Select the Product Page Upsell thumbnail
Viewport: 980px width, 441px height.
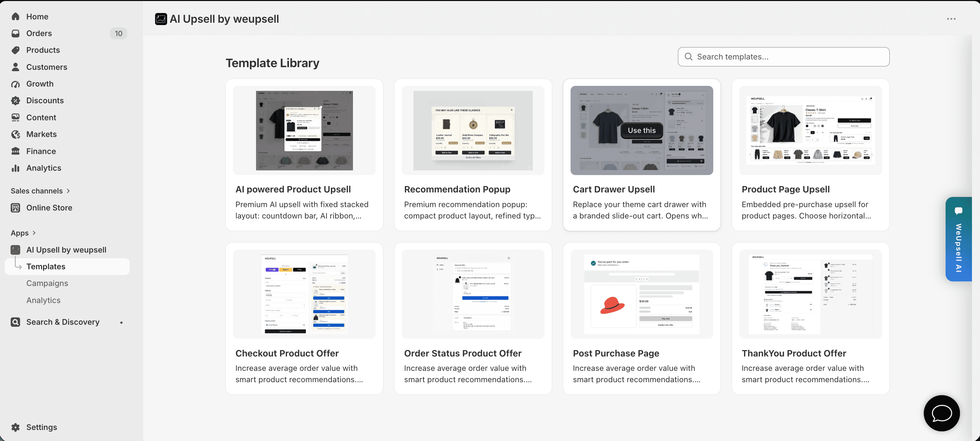(x=810, y=130)
